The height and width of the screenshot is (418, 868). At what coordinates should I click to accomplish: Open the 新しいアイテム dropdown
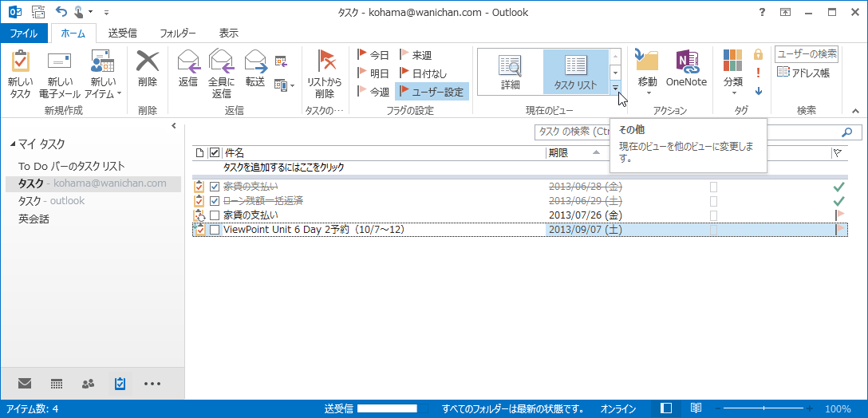point(102,74)
